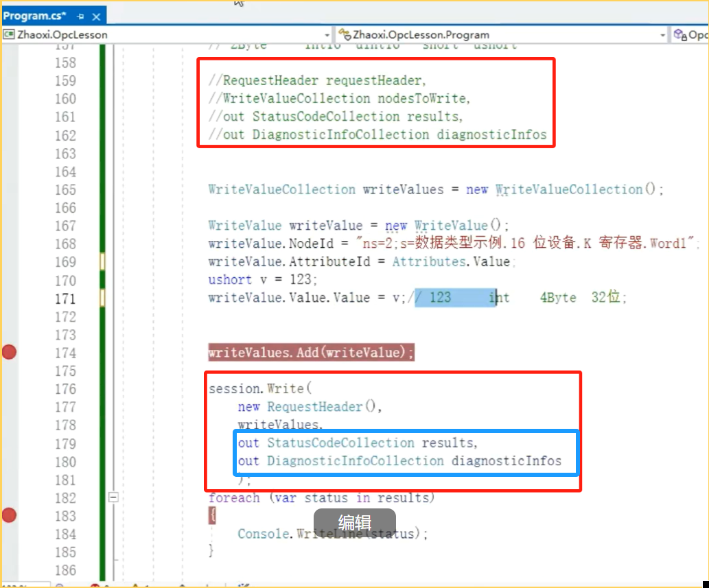709x588 pixels.
Task: Remove the breakpoint on line 174
Action: (x=10, y=353)
